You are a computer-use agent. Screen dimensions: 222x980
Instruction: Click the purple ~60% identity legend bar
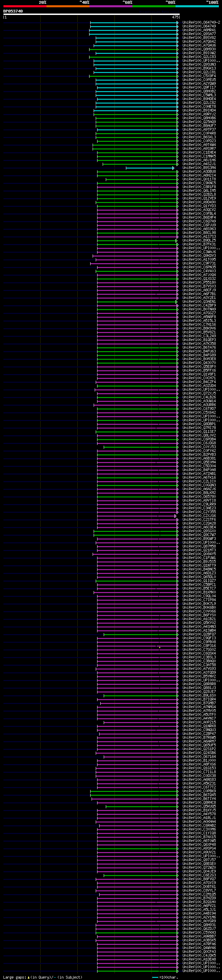tap(111, 6)
